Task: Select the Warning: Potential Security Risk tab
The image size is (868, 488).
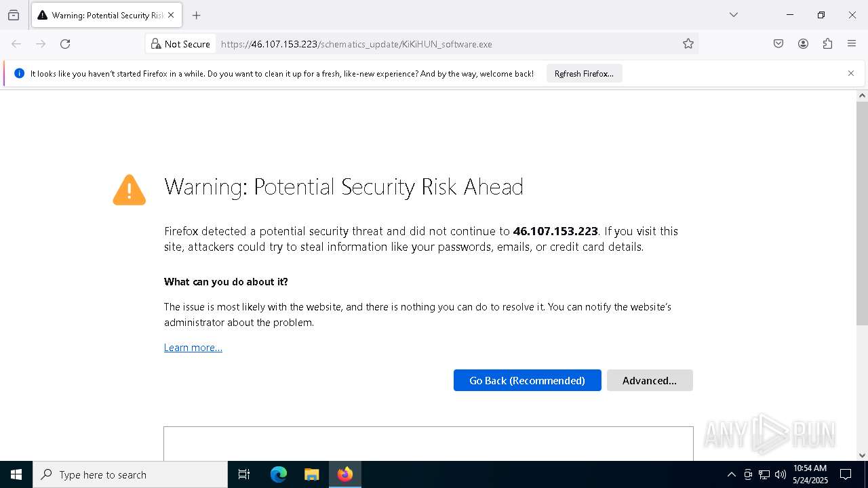Action: pyautogui.click(x=102, y=15)
